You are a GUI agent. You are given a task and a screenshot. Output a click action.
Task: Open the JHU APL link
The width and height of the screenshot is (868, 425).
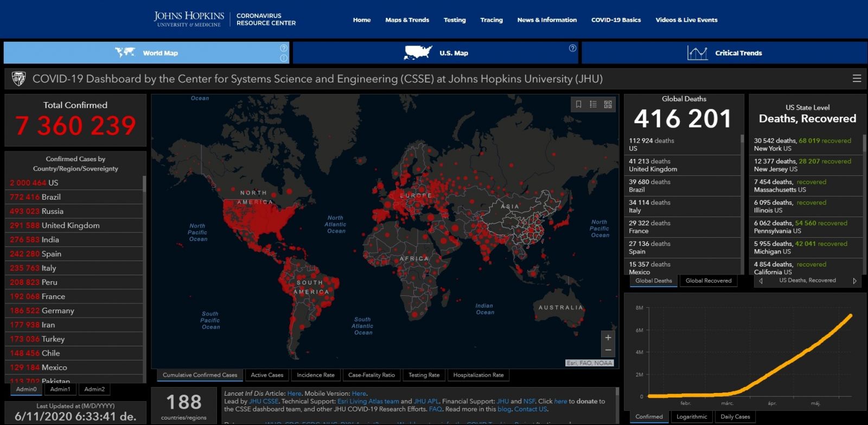426,401
